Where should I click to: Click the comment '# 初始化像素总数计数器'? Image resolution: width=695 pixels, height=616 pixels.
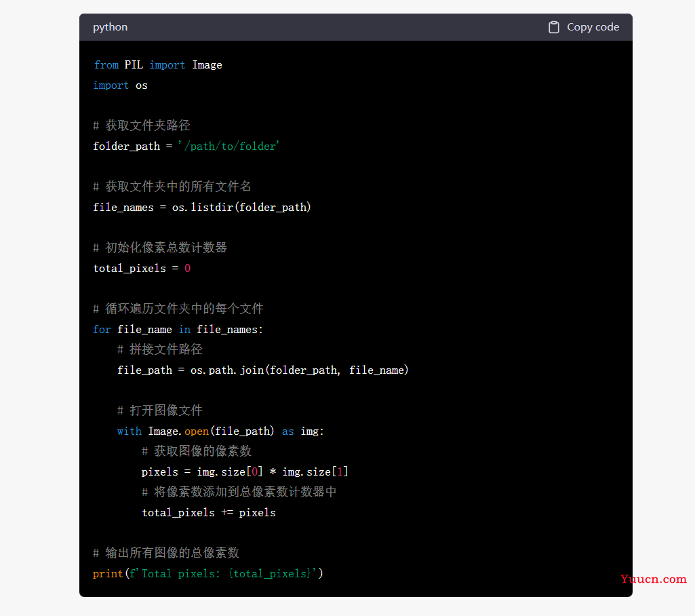[x=160, y=248]
